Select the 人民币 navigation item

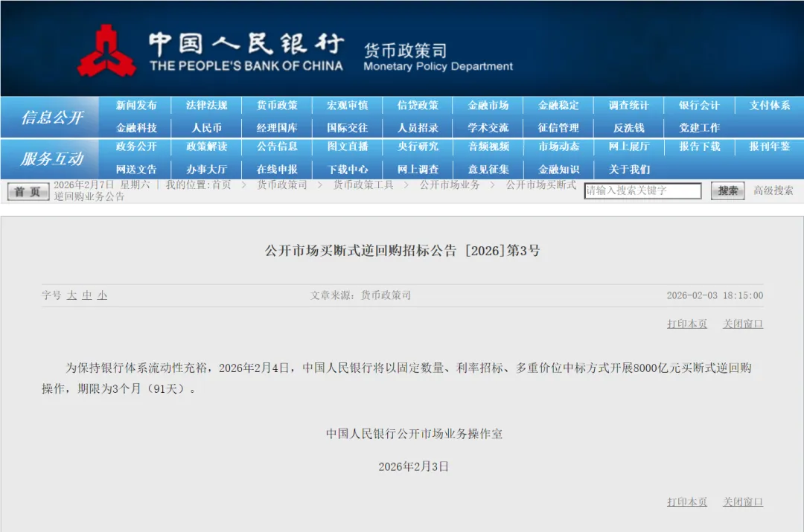pyautogui.click(x=207, y=128)
